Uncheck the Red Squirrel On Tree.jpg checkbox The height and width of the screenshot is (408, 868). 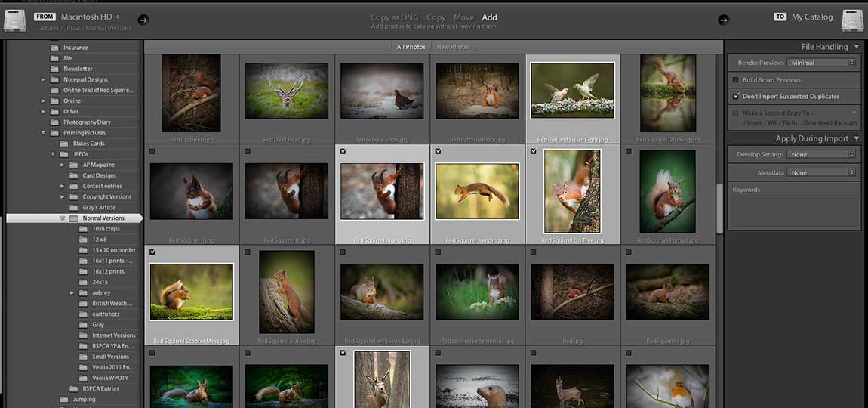click(x=533, y=151)
